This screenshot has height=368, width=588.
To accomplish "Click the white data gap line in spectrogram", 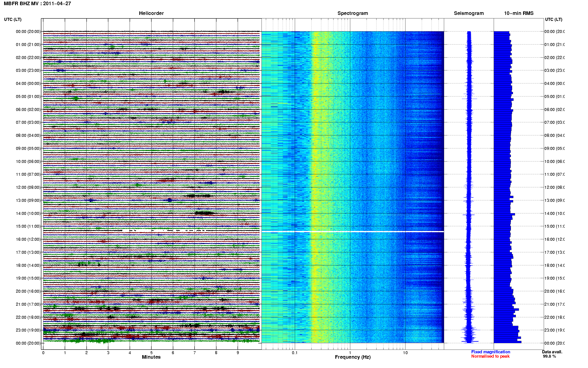I will coord(353,232).
